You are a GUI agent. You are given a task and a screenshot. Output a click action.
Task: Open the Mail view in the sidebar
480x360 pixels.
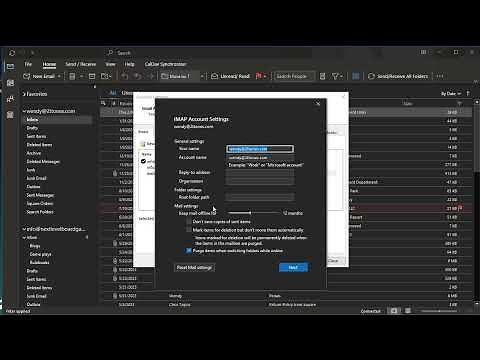pyautogui.click(x=10, y=67)
